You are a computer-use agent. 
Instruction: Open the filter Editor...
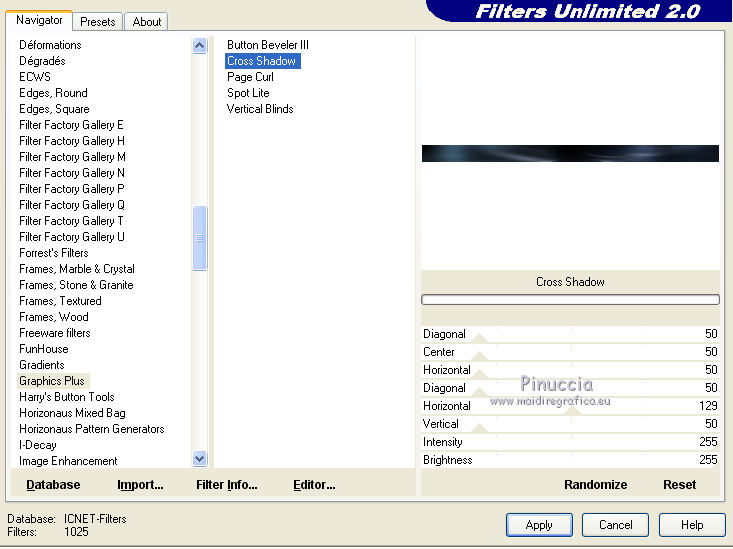pos(314,485)
